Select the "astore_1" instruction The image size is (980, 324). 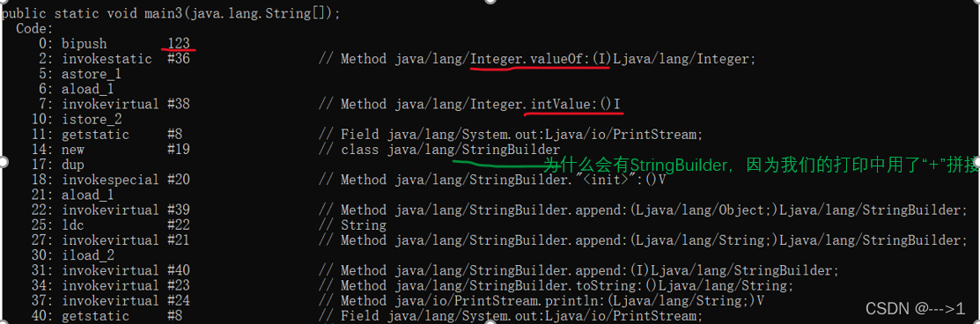click(92, 74)
